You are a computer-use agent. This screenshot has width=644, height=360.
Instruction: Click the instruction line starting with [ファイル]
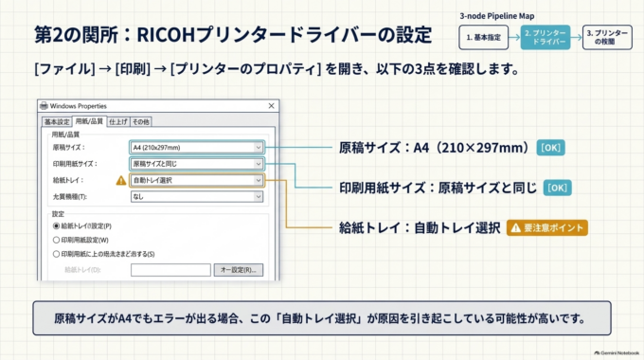click(277, 69)
